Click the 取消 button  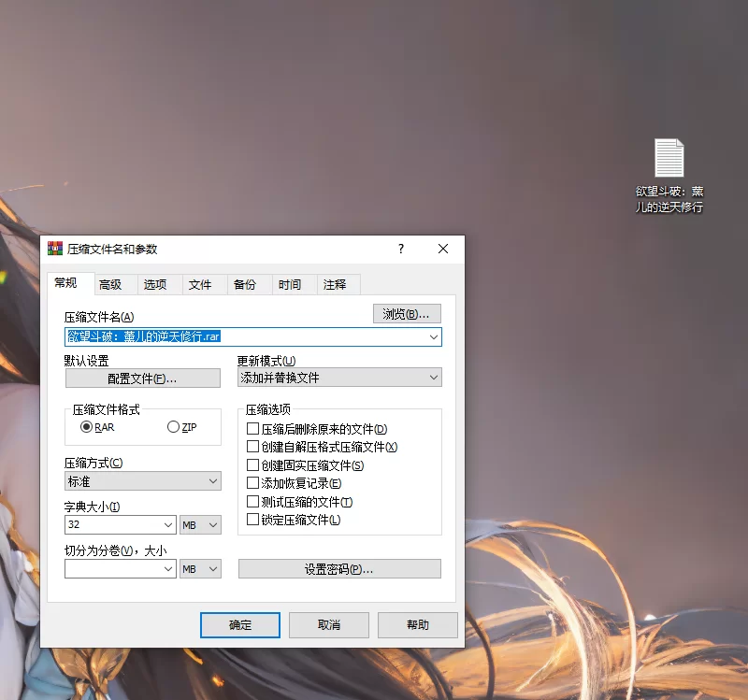[329, 625]
